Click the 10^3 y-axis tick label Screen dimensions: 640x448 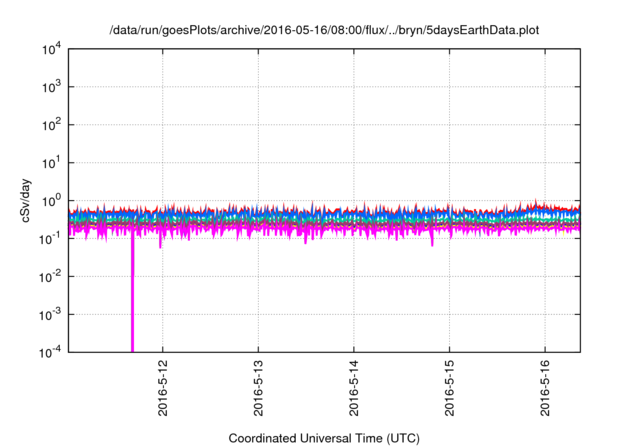[51, 87]
